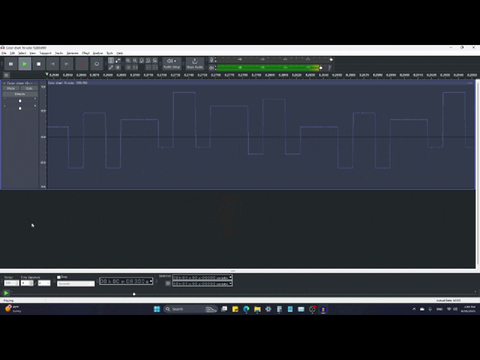Skip to start of project

(53, 64)
